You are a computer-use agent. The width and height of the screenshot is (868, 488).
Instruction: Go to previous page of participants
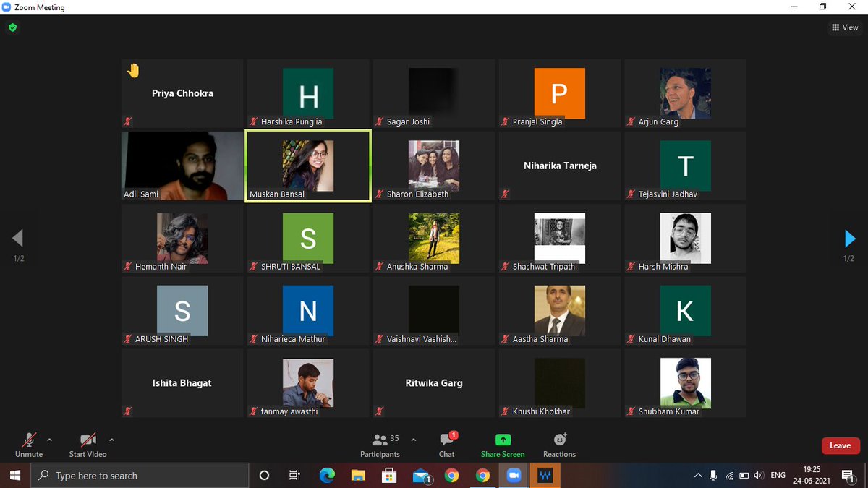(18, 239)
